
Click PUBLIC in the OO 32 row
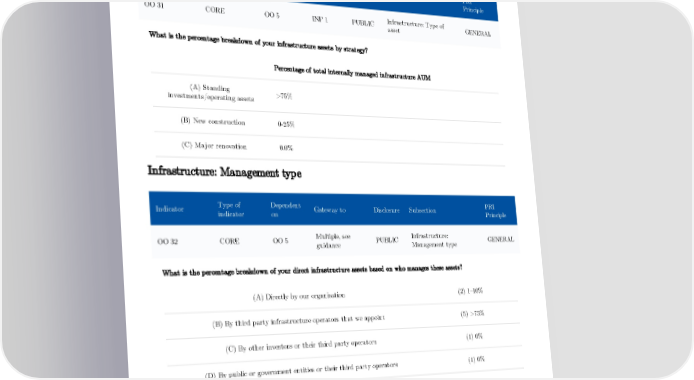(387, 240)
